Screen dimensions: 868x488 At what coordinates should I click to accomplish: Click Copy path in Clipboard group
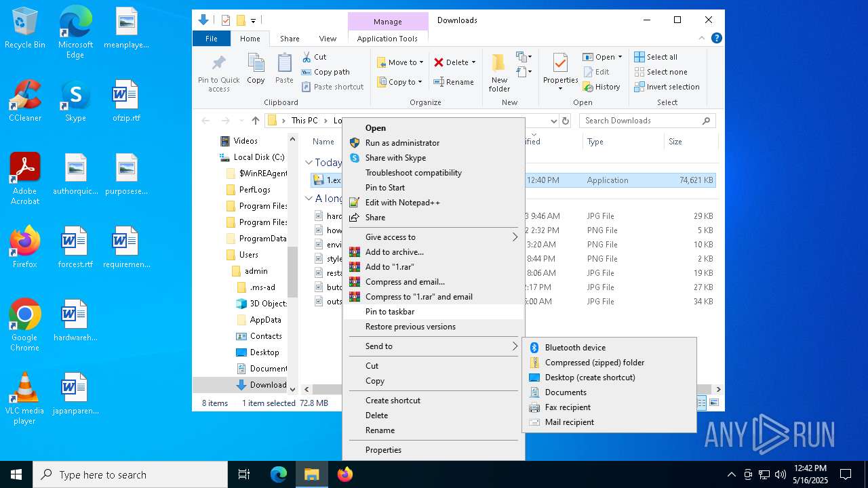326,72
